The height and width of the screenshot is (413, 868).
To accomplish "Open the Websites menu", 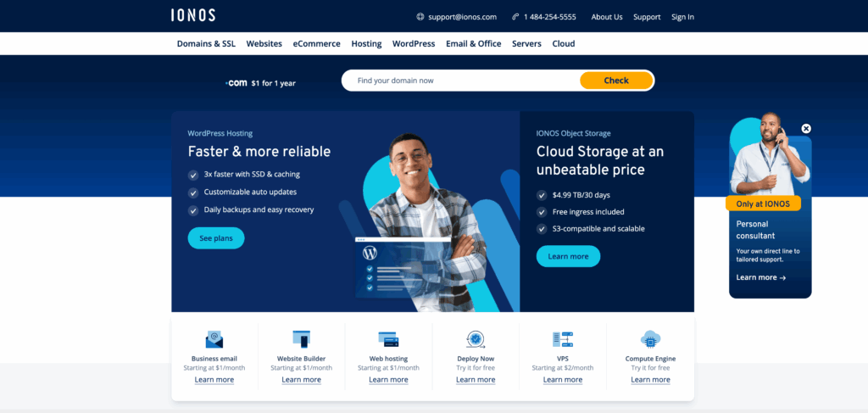I will (264, 44).
